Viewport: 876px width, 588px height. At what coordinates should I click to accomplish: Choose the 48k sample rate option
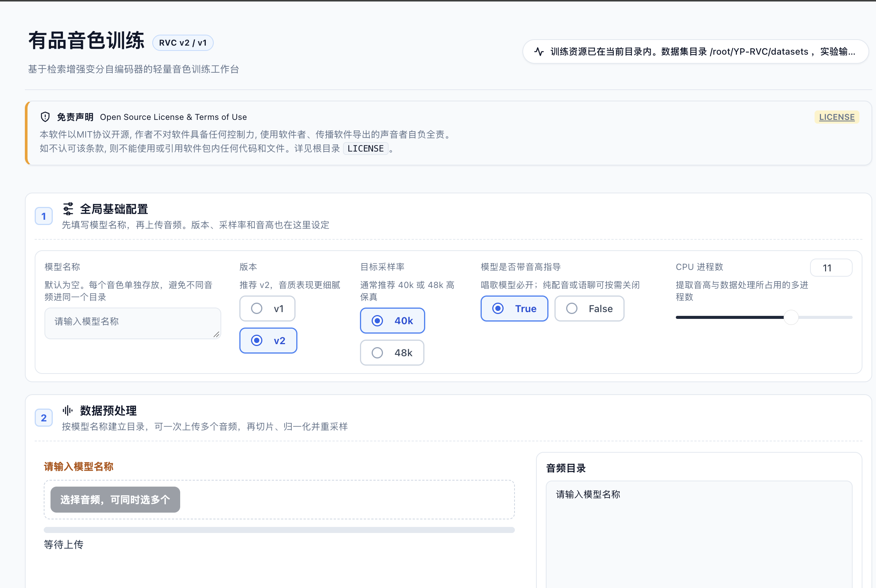(x=392, y=353)
